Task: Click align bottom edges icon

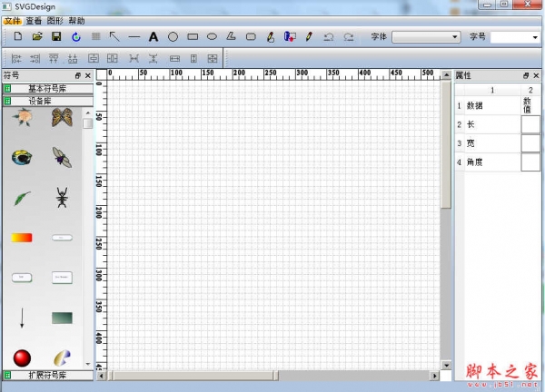Action: coord(73,58)
